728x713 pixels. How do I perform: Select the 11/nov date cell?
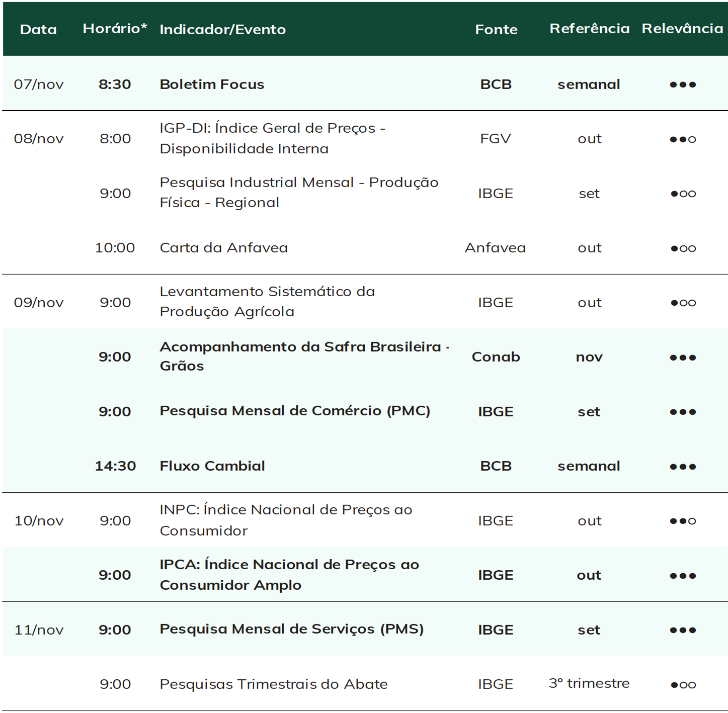39,630
